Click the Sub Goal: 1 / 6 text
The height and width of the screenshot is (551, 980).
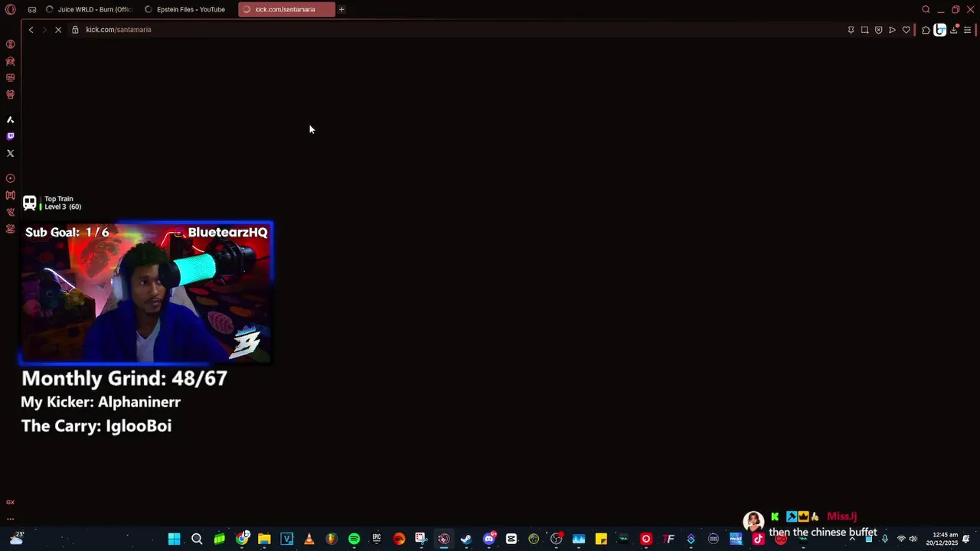coord(67,232)
